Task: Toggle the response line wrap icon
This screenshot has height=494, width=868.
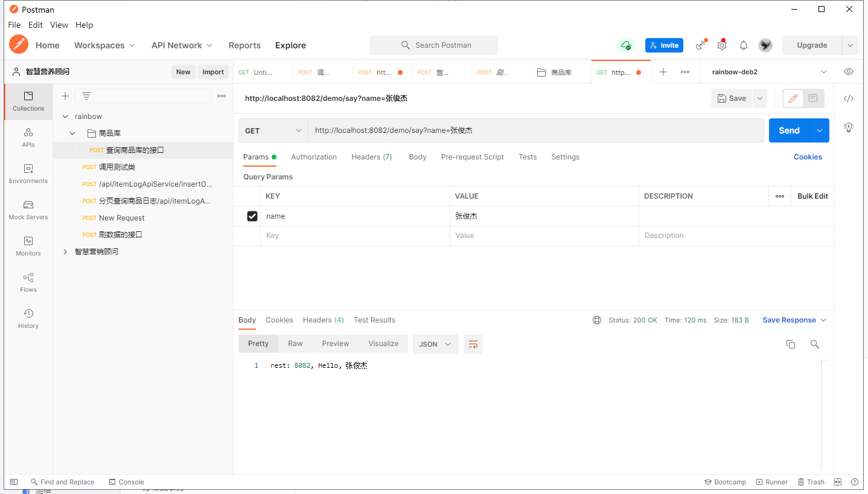Action: (x=473, y=344)
